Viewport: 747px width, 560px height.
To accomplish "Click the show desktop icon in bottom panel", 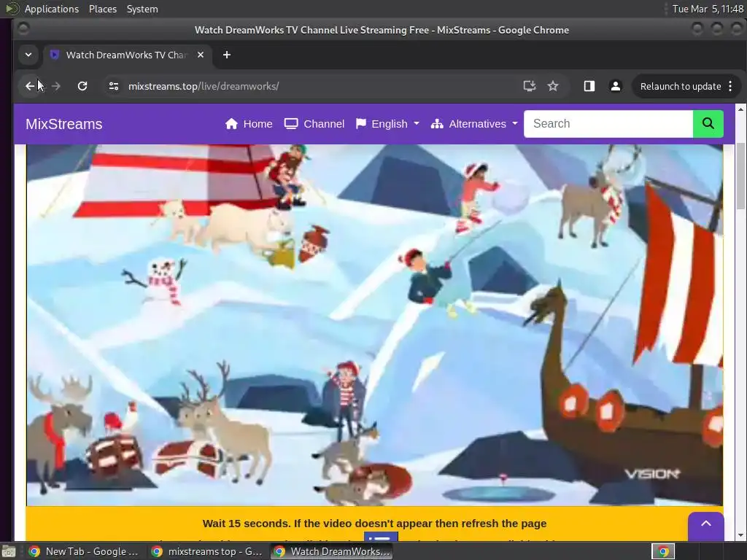I will tap(9, 552).
